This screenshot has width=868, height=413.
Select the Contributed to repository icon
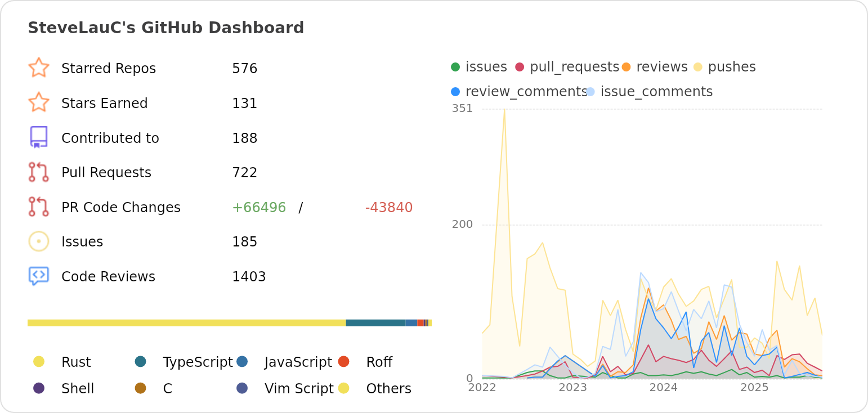(x=39, y=137)
